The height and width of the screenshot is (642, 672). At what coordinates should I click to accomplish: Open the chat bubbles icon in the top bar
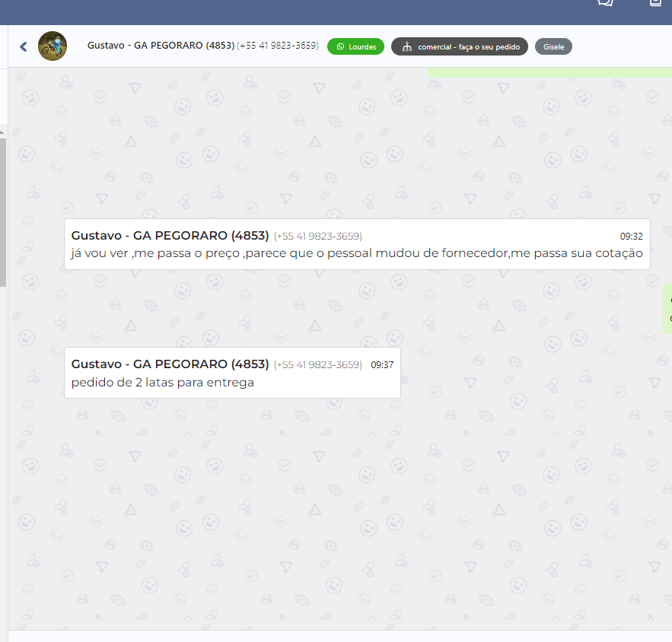pos(605,3)
